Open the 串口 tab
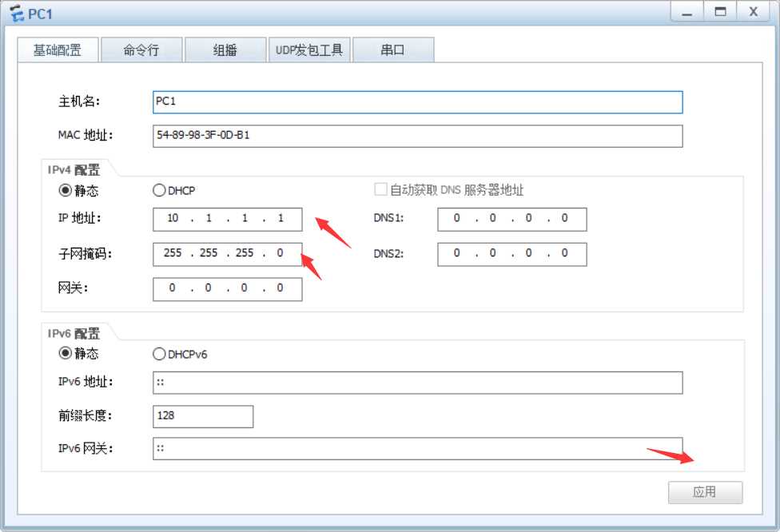Screen dimensions: 780x532 coord(393,50)
